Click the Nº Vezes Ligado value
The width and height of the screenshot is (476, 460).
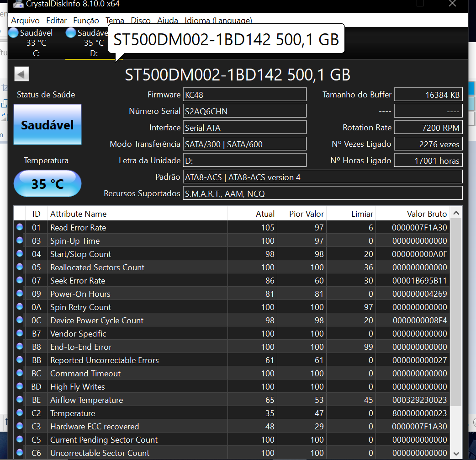[428, 144]
